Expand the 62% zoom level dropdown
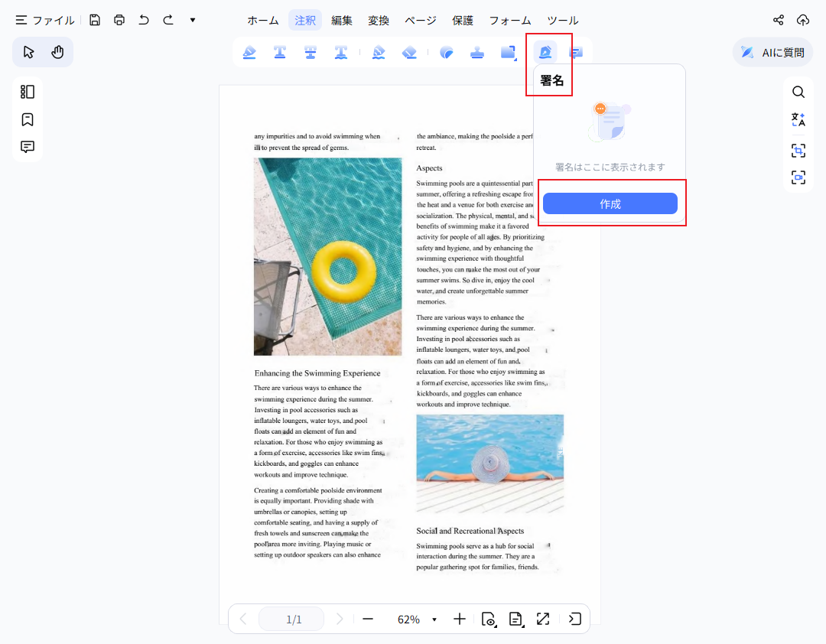826x644 pixels. pyautogui.click(x=434, y=620)
